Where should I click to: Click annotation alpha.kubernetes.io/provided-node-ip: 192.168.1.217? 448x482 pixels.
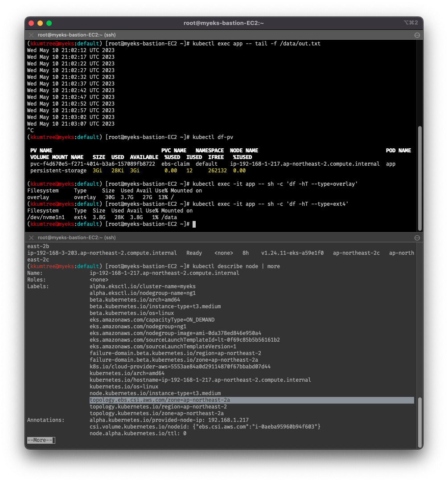click(x=169, y=420)
